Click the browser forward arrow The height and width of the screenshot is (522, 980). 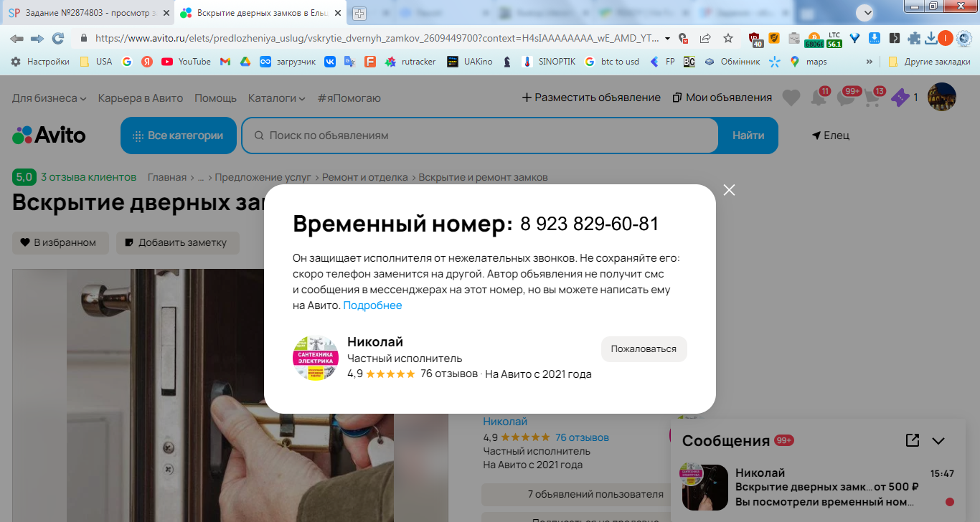37,38
